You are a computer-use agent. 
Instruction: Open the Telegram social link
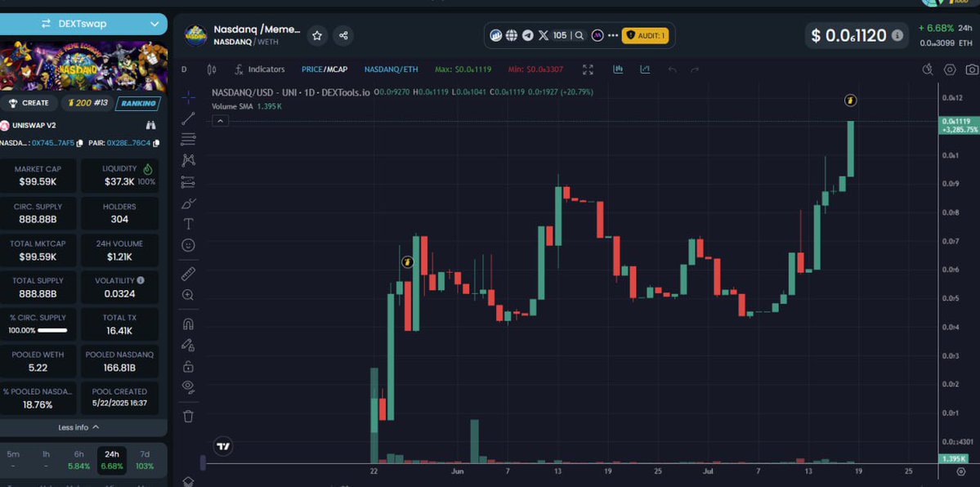coord(527,36)
